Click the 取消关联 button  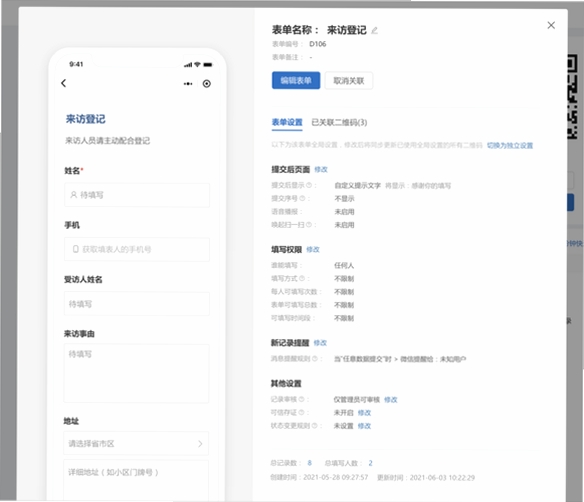(349, 80)
